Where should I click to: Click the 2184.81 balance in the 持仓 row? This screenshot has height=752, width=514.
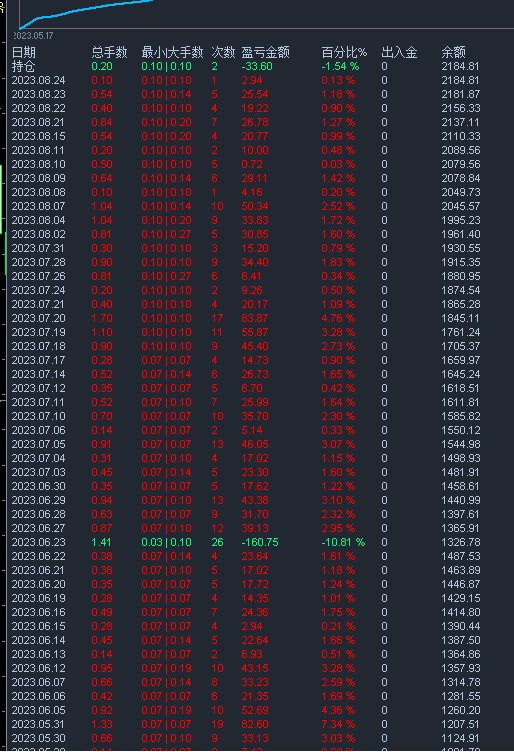point(460,66)
